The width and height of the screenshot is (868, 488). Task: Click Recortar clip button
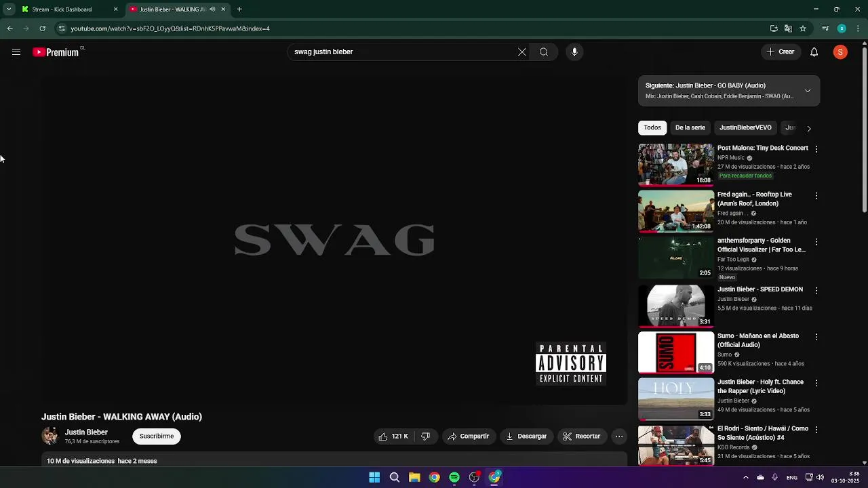[x=582, y=436]
